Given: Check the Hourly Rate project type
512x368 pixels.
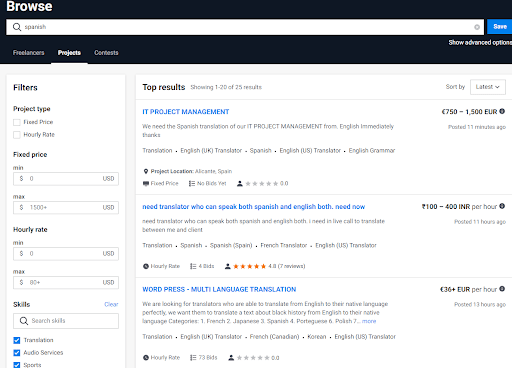Looking at the screenshot, I should 17,135.
